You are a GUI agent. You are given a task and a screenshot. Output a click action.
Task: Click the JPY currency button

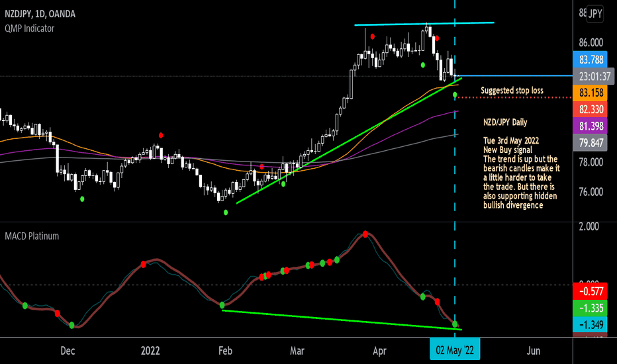tap(594, 14)
